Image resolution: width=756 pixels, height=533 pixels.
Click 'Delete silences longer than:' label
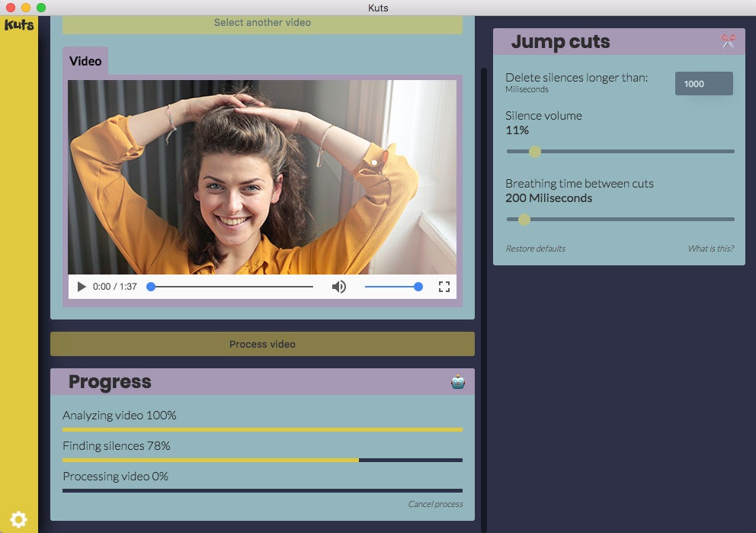pos(577,78)
